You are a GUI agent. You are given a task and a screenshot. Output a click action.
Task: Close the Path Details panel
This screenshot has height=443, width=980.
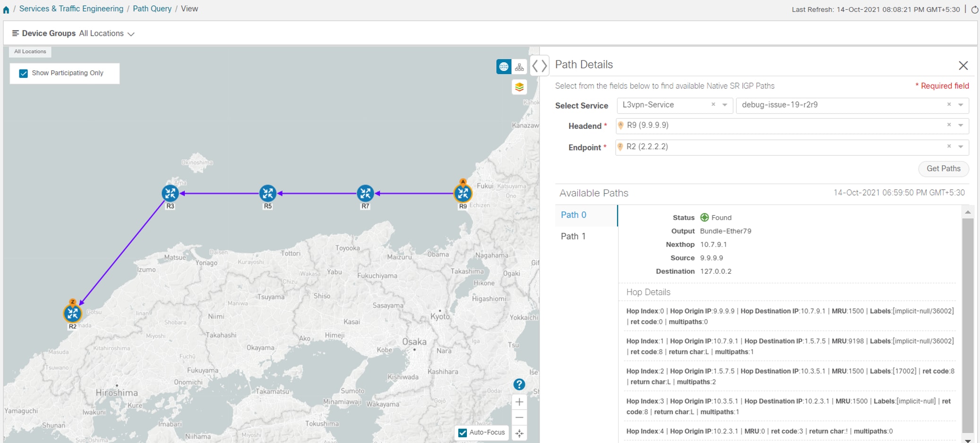[963, 66]
